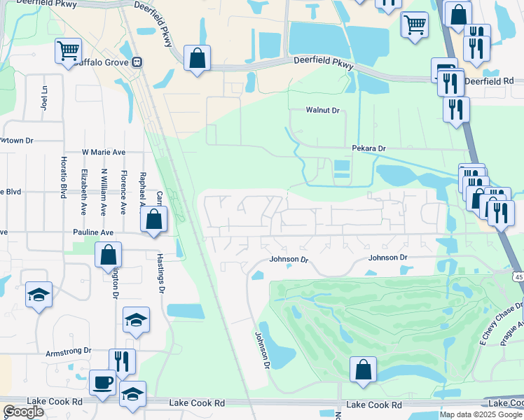Click the W Marie Ave street label
The height and width of the screenshot is (420, 524).
(x=104, y=152)
